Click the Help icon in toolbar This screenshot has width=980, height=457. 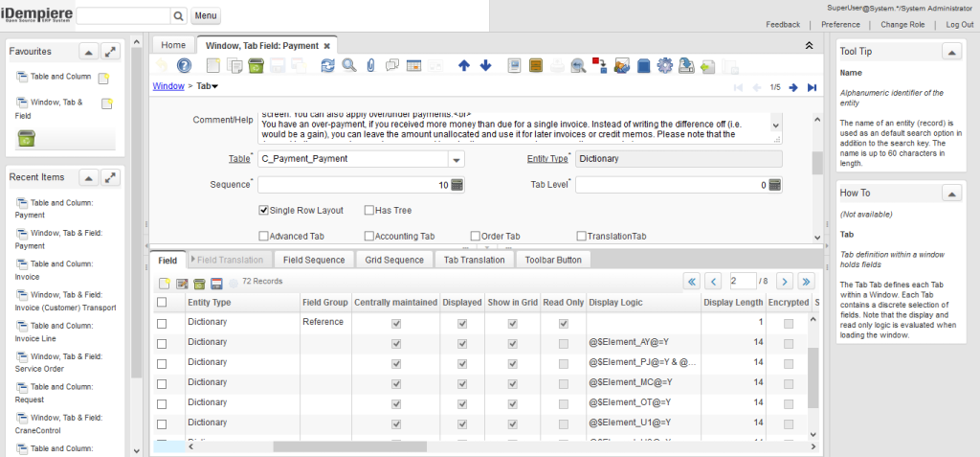pos(185,66)
